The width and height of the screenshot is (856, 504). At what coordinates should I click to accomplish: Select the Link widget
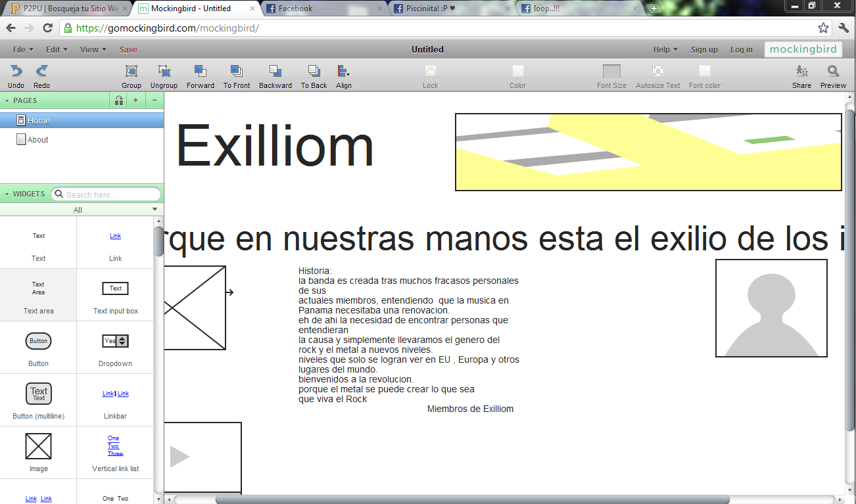click(116, 242)
